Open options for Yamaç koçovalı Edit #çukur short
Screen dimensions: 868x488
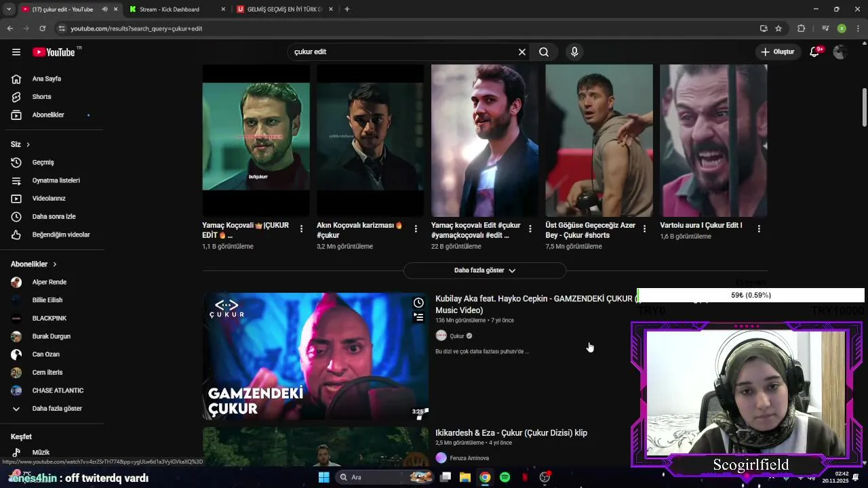[530, 229]
